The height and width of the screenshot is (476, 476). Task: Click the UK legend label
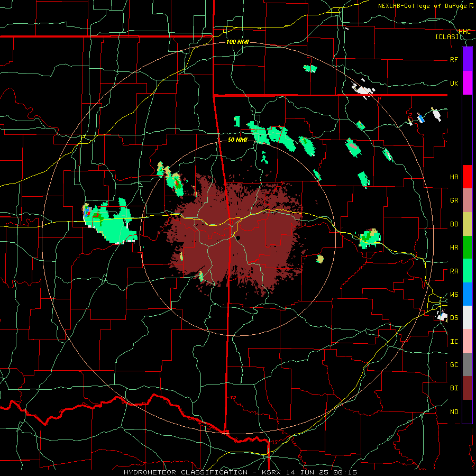(454, 83)
